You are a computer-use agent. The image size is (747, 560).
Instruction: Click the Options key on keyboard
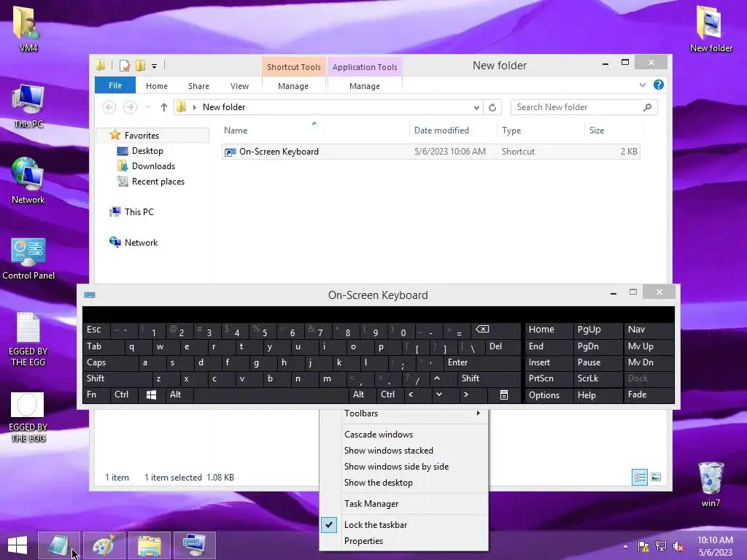point(549,394)
